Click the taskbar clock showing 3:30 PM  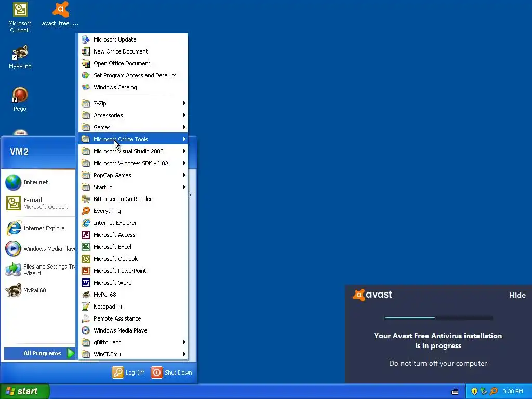coord(513,391)
